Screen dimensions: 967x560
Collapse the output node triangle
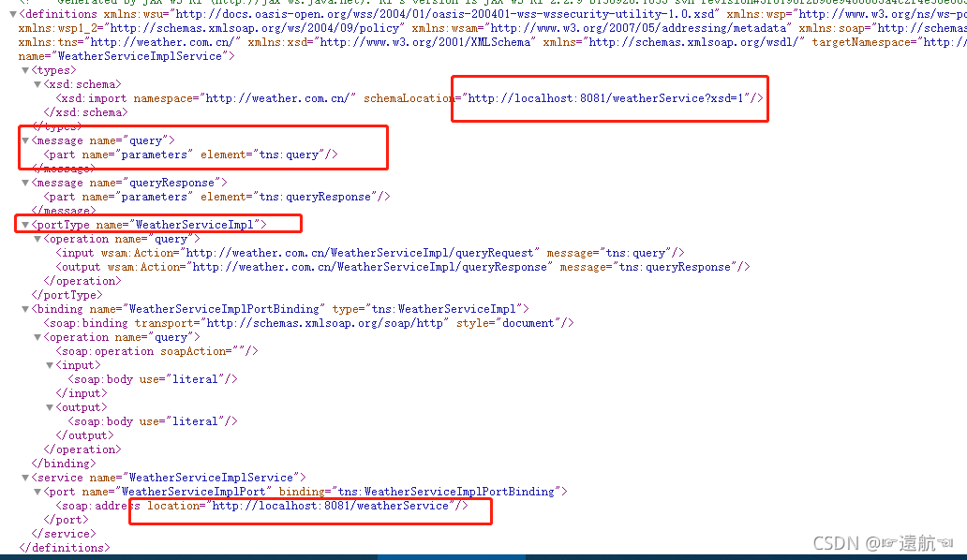point(50,408)
